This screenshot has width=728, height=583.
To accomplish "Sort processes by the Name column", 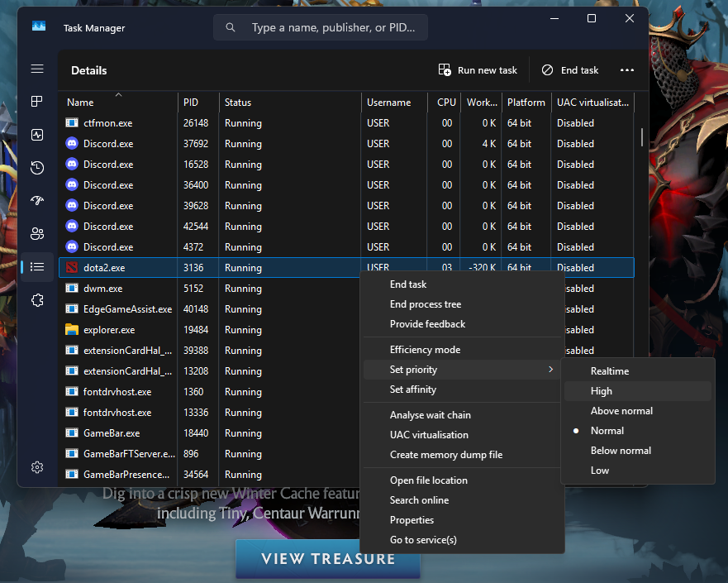I will [79, 102].
